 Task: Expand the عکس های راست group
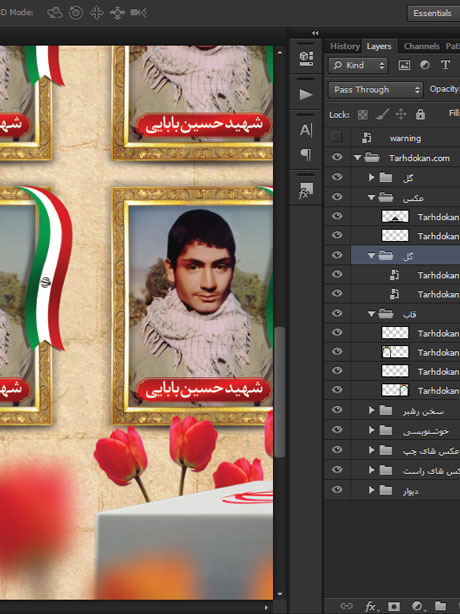point(372,470)
